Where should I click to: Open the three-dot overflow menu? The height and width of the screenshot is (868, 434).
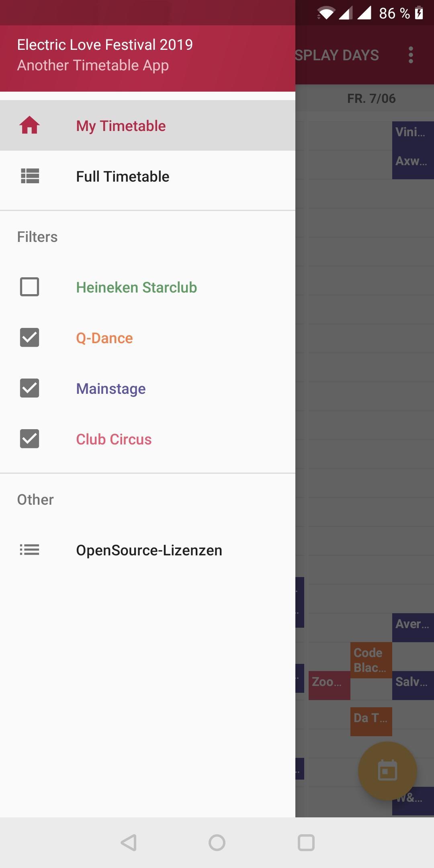coord(410,55)
